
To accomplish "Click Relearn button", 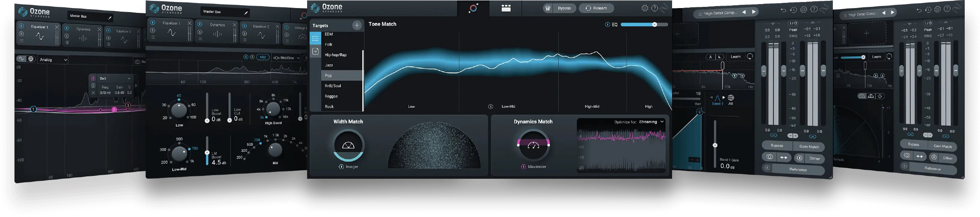I will click(597, 8).
